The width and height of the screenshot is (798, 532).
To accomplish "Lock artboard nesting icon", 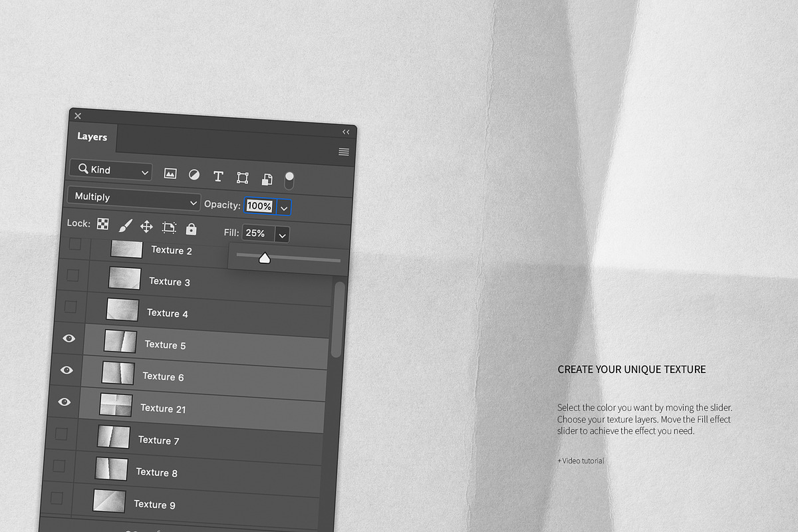I will 169,227.
